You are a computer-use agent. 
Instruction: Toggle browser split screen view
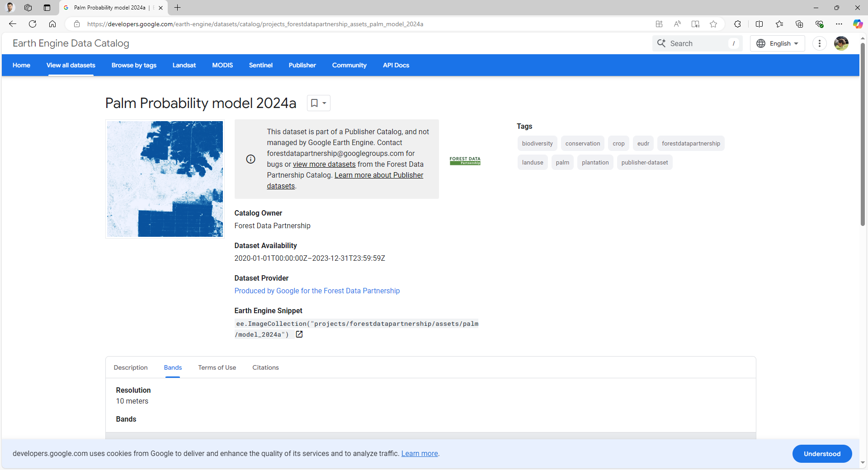click(x=759, y=24)
